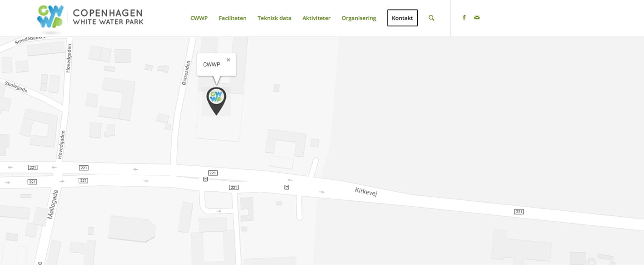Click the Kontakt navigation button
The width and height of the screenshot is (644, 265).
[x=402, y=18]
